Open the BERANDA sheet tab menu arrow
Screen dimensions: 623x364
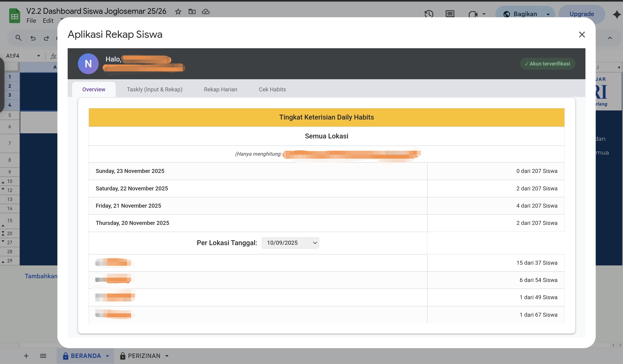pos(108,356)
